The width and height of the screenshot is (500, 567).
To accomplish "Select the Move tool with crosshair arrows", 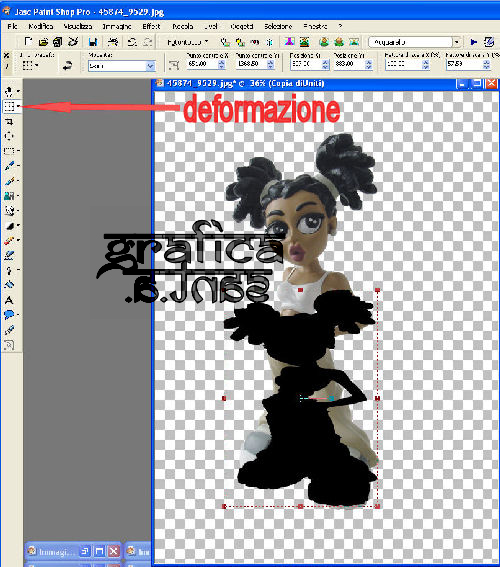I will click(x=9, y=136).
